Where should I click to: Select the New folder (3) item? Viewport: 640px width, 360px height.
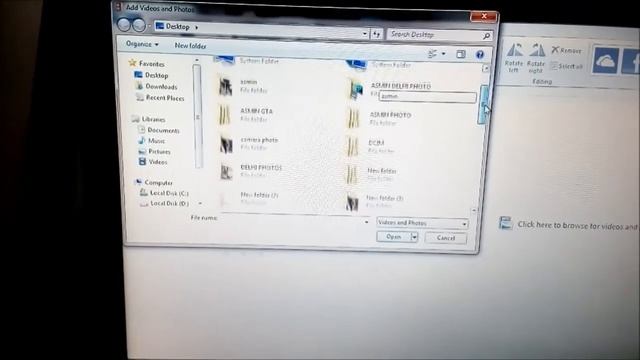click(x=375, y=201)
